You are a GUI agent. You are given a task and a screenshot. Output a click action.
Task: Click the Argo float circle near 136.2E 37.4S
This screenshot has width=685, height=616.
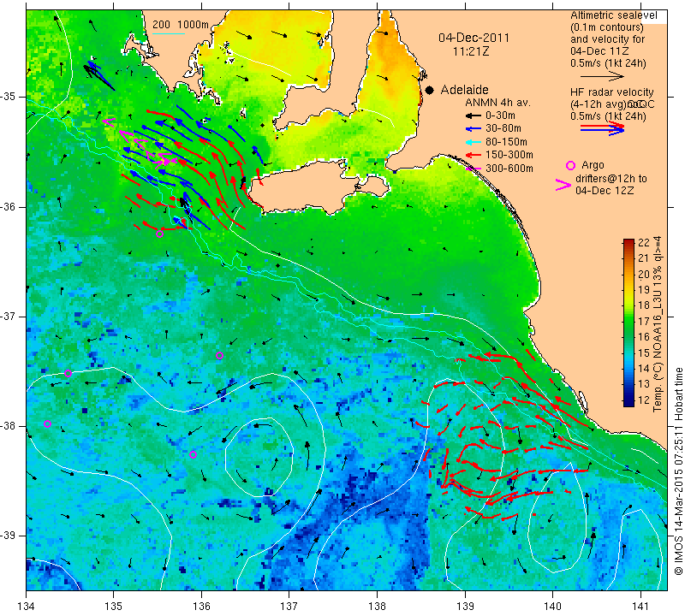coord(219,355)
